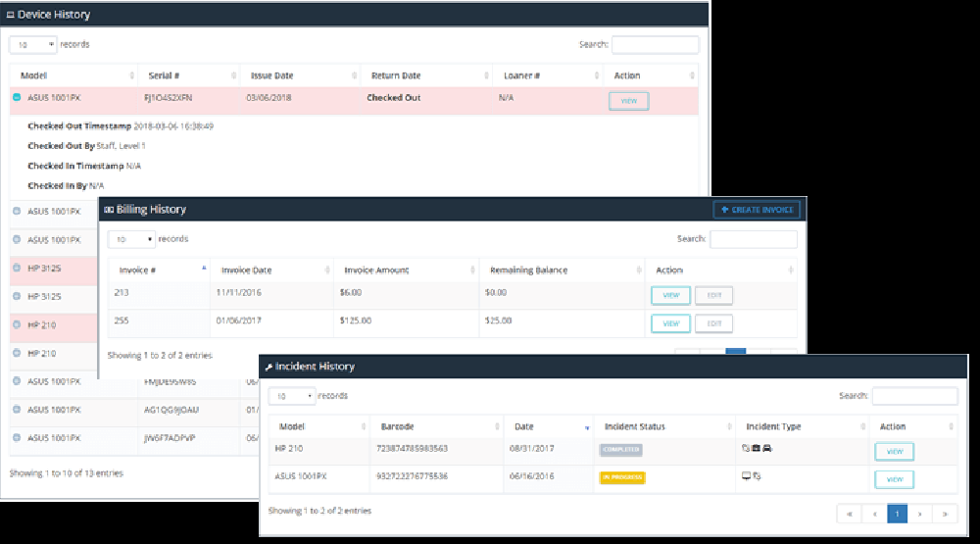View invoice 213
The image size is (980, 544).
(670, 296)
